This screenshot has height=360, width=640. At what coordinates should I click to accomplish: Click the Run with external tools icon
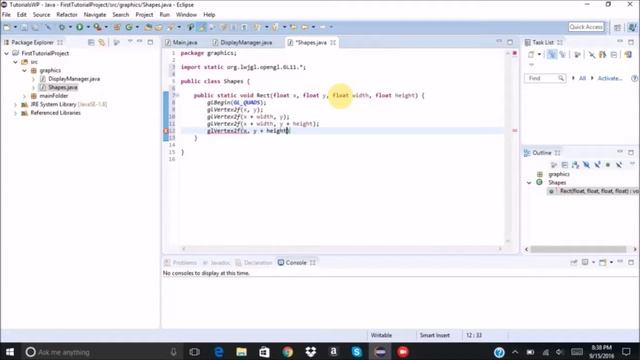pyautogui.click(x=98, y=27)
